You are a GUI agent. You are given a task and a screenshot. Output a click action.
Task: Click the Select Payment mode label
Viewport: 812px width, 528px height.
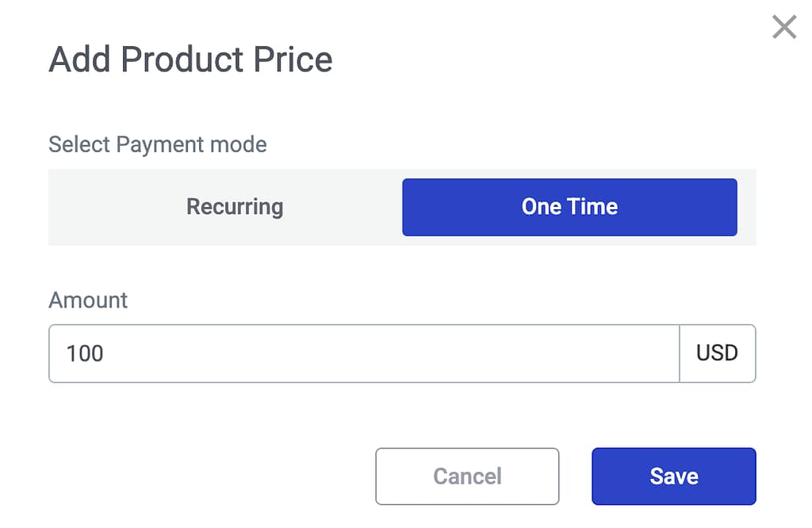coord(158,145)
